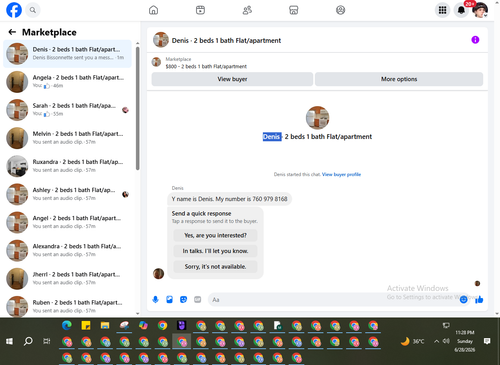Open emoji picker in message box

[463, 300]
